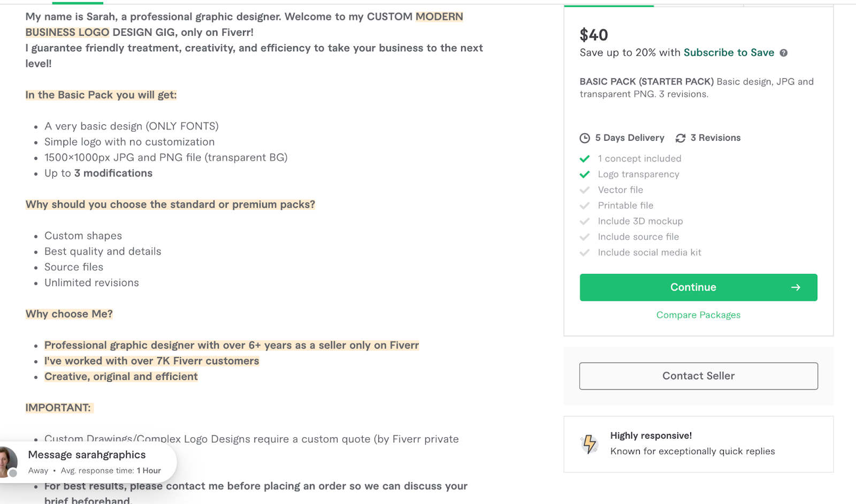This screenshot has height=504, width=856.
Task: Click the grey checkmark beside Vector file
Action: (585, 190)
